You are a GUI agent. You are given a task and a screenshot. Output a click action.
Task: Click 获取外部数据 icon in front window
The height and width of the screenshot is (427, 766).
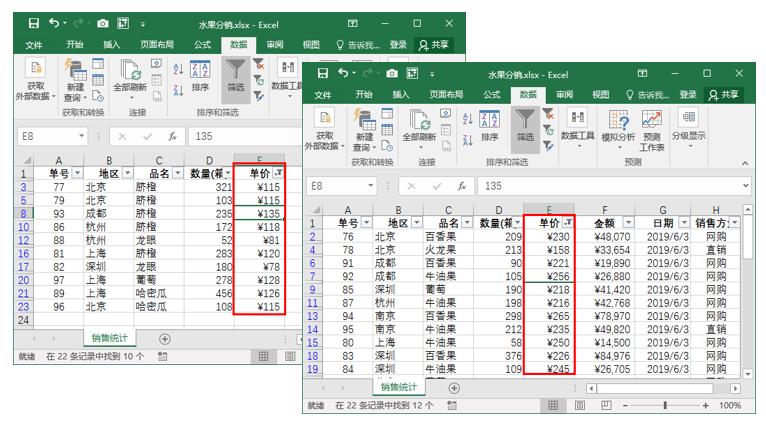[325, 118]
